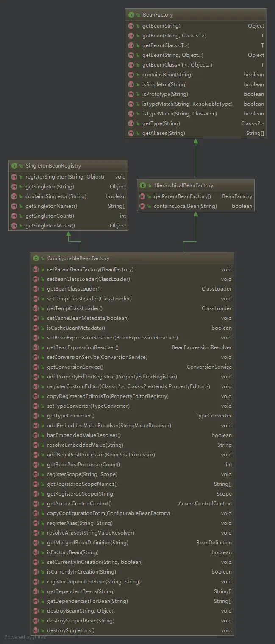Select setConversionService(ConversionService) method row
Image resolution: width=275 pixels, height=644 pixels.
coord(132,357)
